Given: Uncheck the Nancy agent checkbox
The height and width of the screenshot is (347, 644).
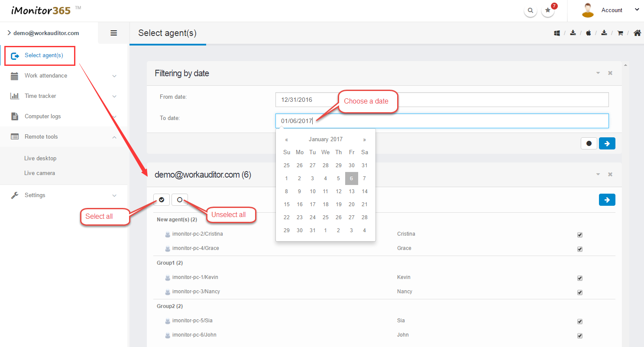Looking at the screenshot, I should 580,292.
